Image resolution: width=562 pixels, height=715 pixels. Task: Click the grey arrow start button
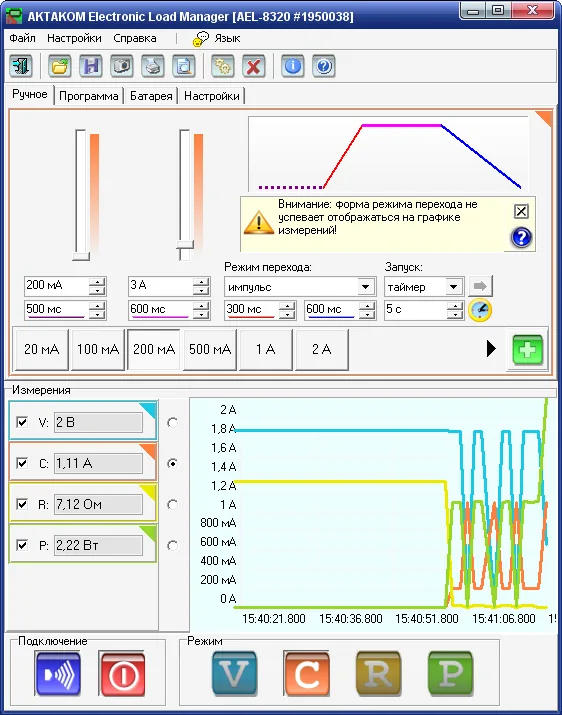[x=480, y=286]
